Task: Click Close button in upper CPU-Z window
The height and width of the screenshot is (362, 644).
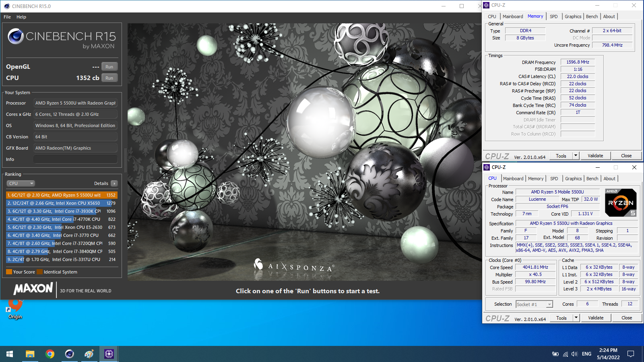Action: tap(626, 156)
